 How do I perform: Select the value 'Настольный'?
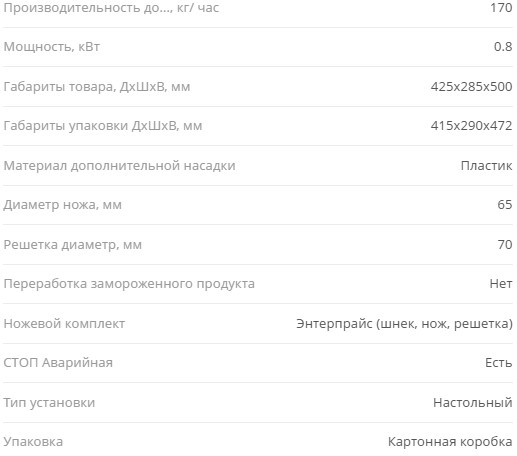pos(473,403)
